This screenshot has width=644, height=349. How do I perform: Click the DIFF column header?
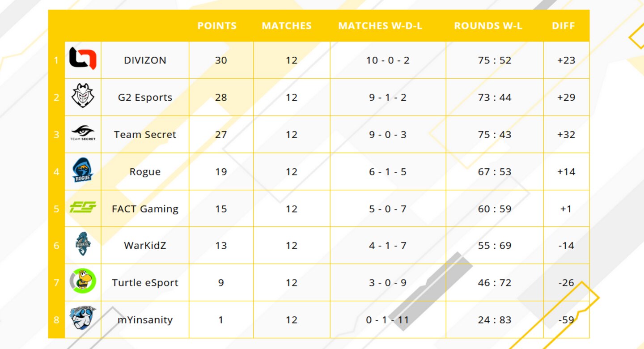tap(563, 26)
